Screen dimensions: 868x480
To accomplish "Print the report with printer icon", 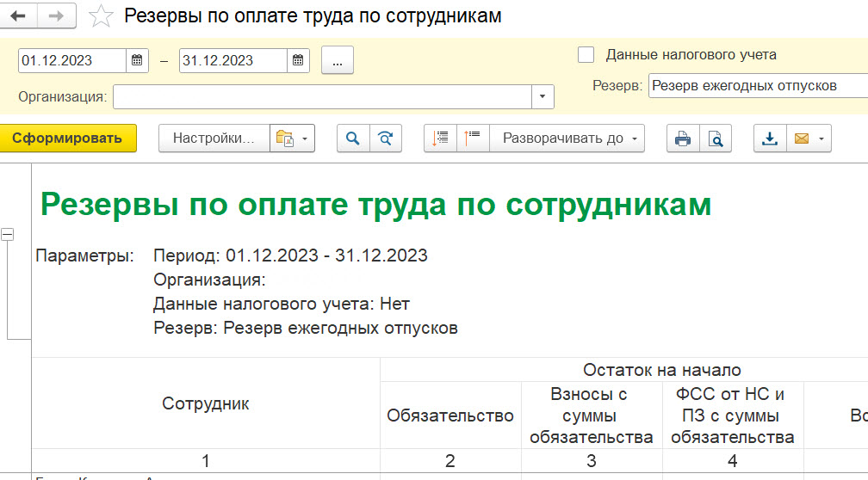I will coord(683,138).
